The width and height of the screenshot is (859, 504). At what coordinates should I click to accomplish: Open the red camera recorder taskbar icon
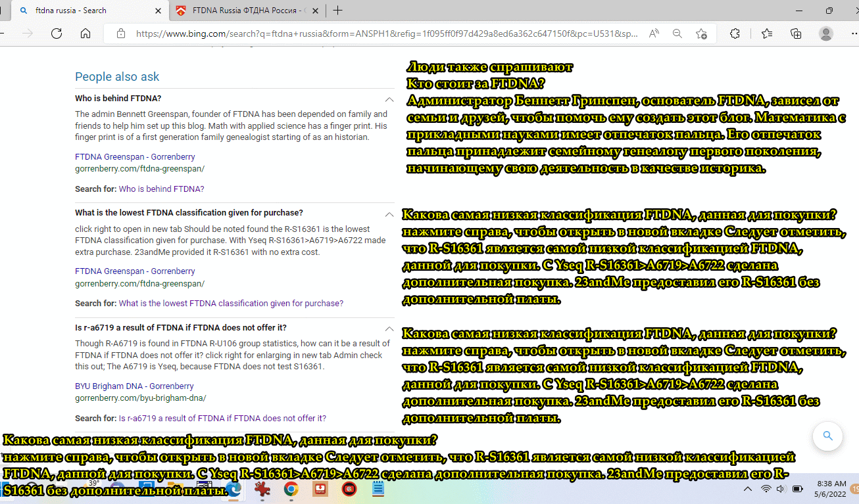pos(349,489)
